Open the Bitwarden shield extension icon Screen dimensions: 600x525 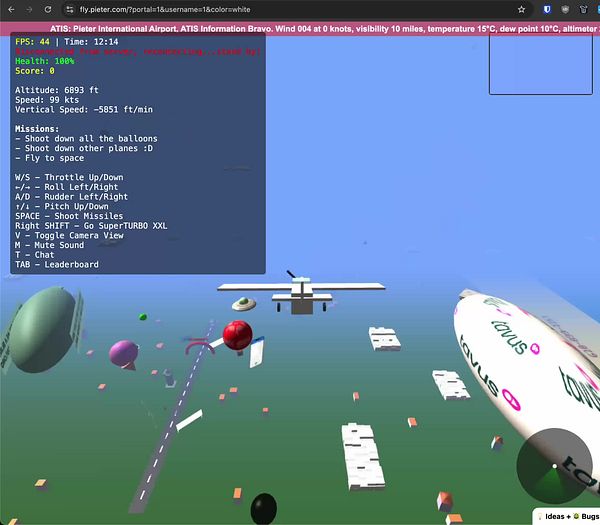click(547, 10)
